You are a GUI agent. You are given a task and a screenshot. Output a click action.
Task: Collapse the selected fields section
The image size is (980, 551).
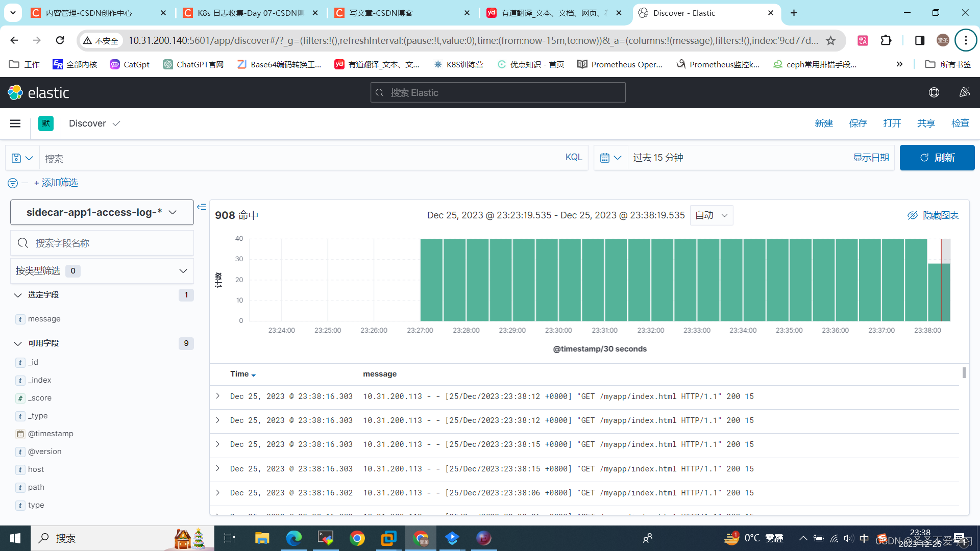pyautogui.click(x=18, y=295)
